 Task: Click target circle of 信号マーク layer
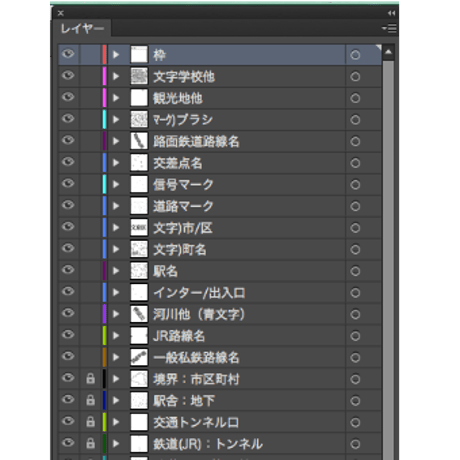(355, 185)
